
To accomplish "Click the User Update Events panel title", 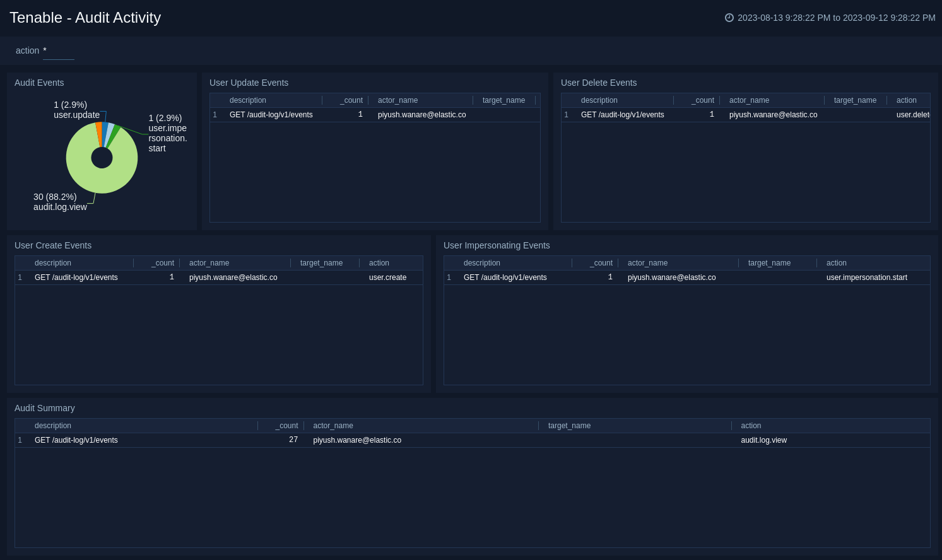I will pos(249,83).
